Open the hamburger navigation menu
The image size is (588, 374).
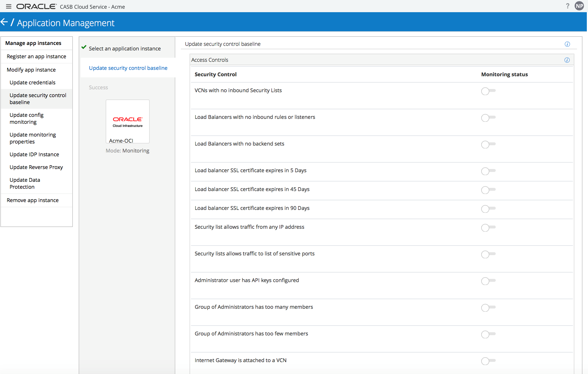pos(8,6)
